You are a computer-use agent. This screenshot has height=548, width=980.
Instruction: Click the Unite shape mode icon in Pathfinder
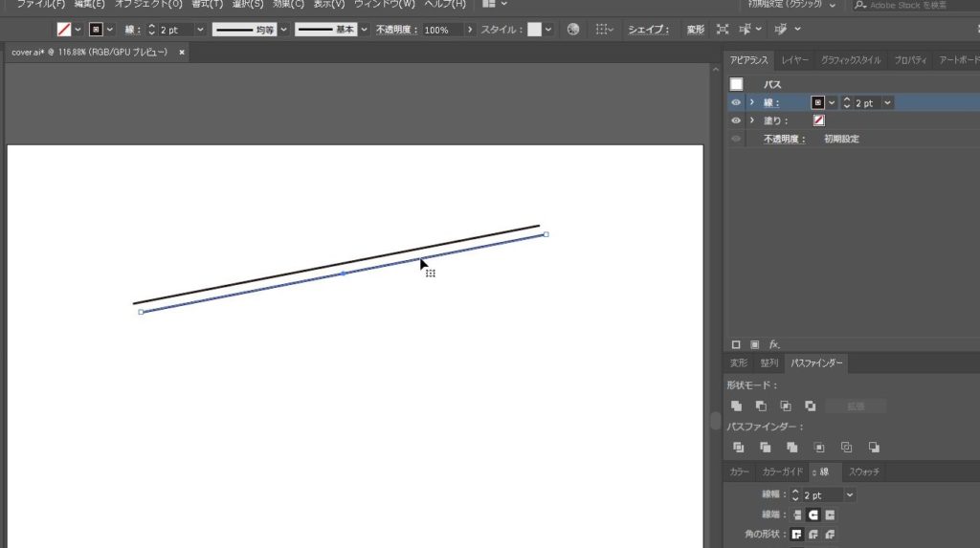point(737,406)
